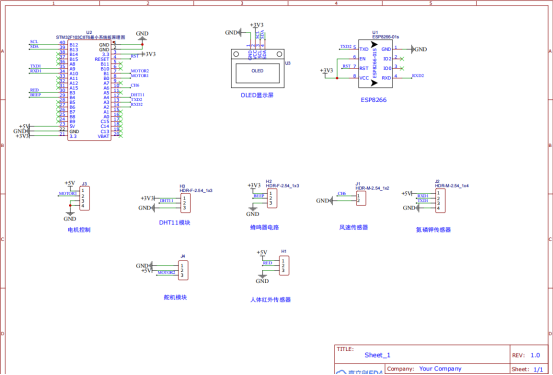553x375 pixels.
Task: Select the BEEP net label on U2
Action: pos(35,95)
